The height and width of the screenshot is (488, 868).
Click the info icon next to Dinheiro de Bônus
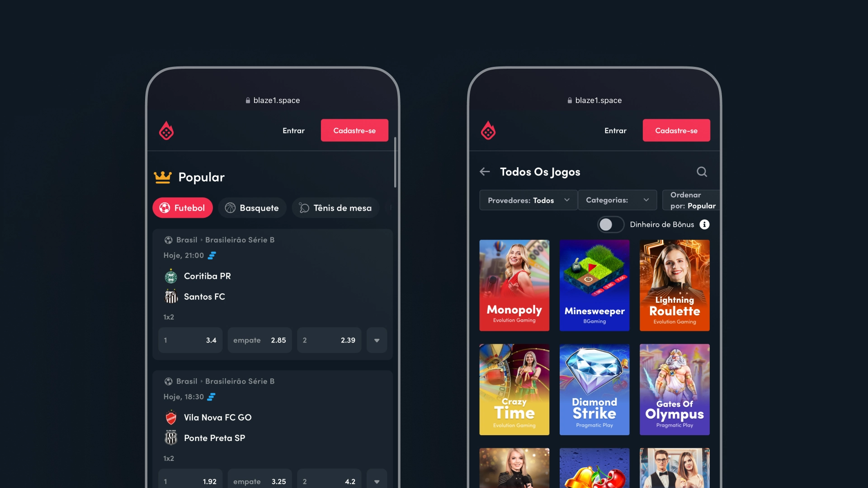coord(704,225)
